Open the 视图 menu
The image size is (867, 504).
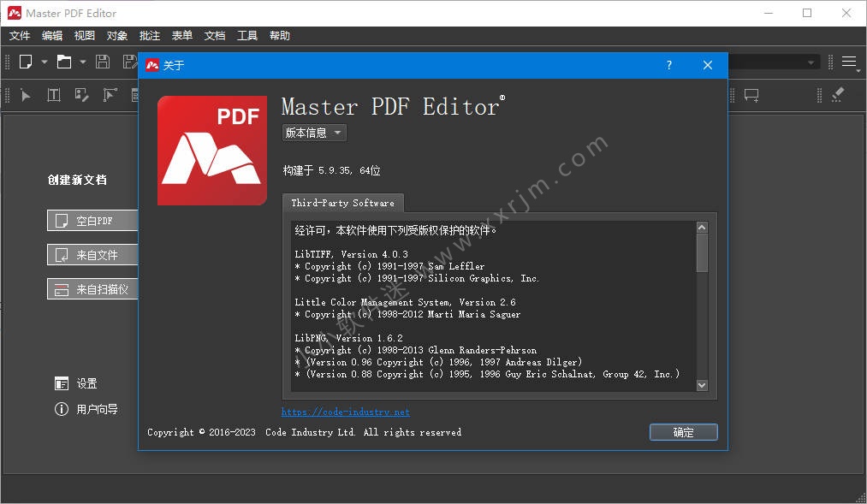(85, 36)
